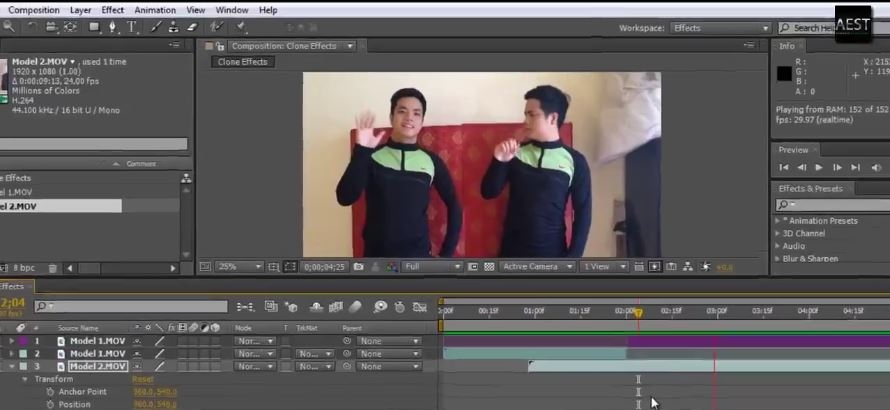Select the Roto Brush tool
This screenshot has height=410, width=890.
216,27
